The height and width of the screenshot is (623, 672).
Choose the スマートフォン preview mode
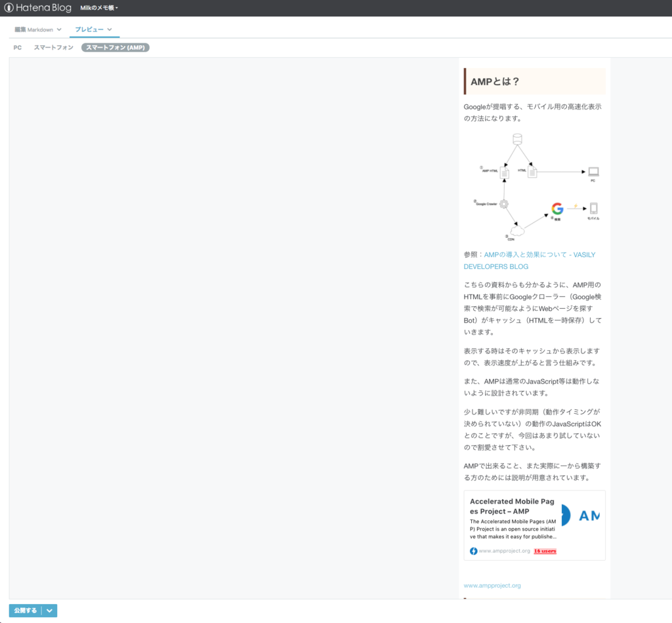point(54,47)
